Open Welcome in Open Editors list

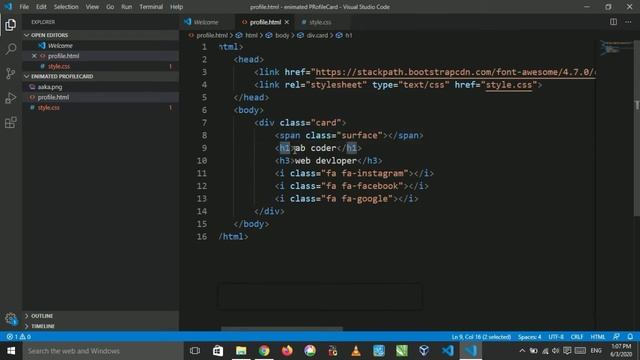coord(60,46)
